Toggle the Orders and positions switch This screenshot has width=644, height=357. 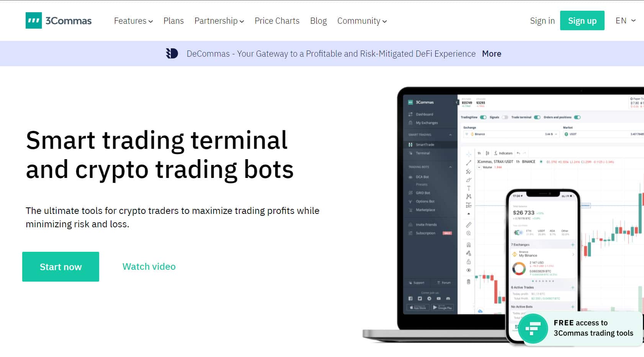tap(577, 117)
